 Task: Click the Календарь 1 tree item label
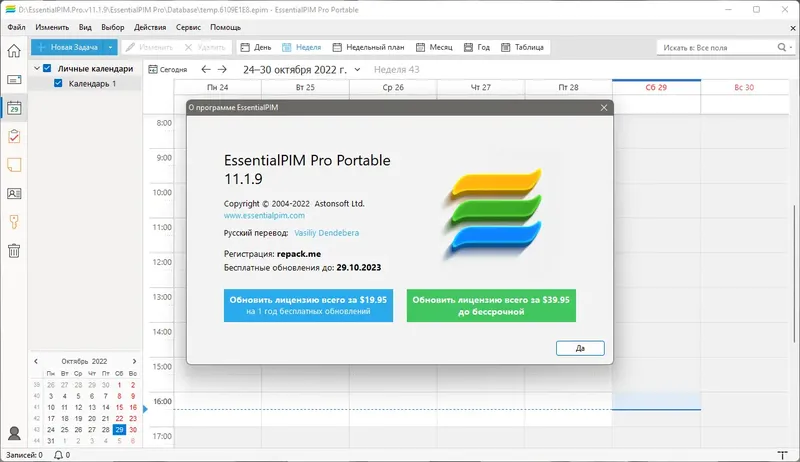point(92,83)
